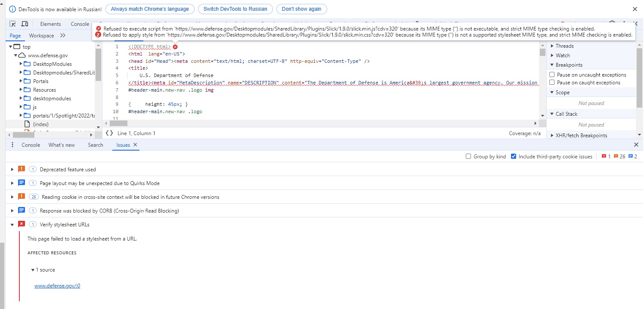The width and height of the screenshot is (644, 309).
Task: Activate the inspect element picker icon
Action: [13, 24]
